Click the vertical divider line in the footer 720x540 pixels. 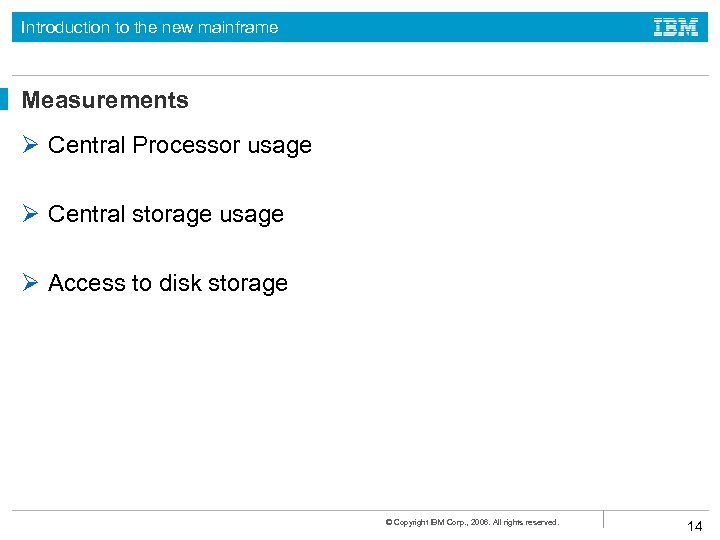pos(603,519)
